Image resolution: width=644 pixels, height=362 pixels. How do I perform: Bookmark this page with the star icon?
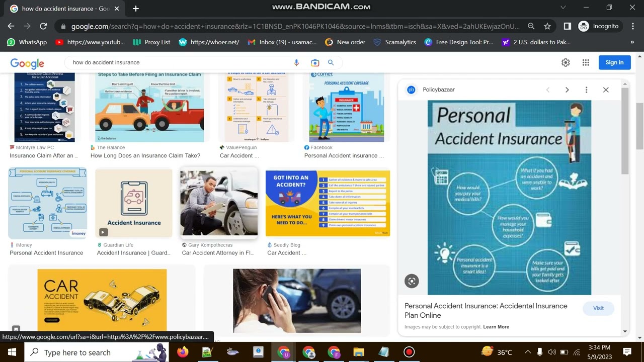click(x=547, y=26)
